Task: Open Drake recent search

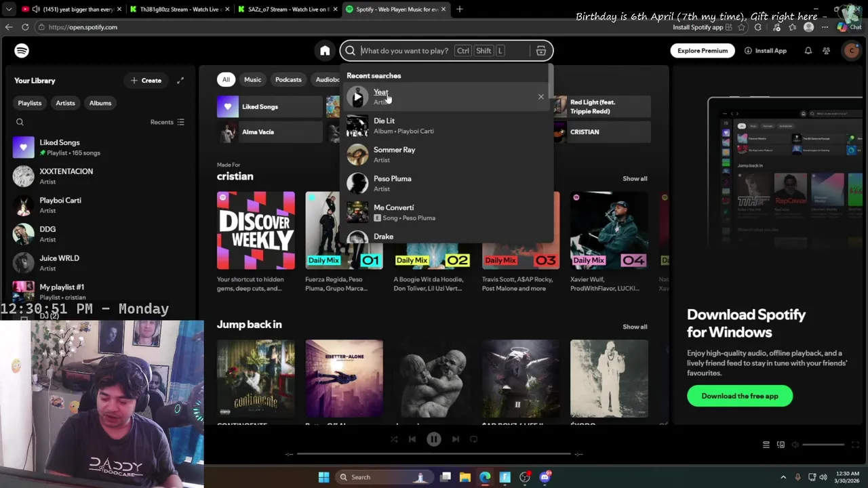Action: (447, 237)
